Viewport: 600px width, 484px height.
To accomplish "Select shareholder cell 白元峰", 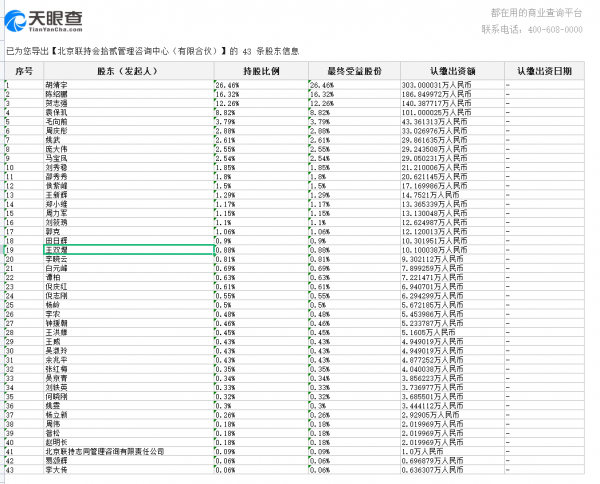I will pos(128,268).
